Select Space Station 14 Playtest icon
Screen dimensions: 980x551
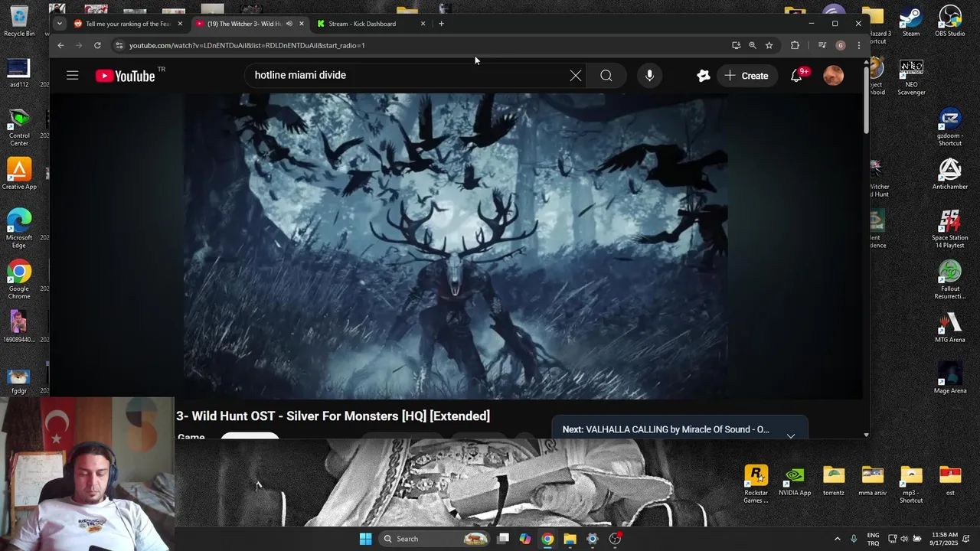(x=950, y=229)
